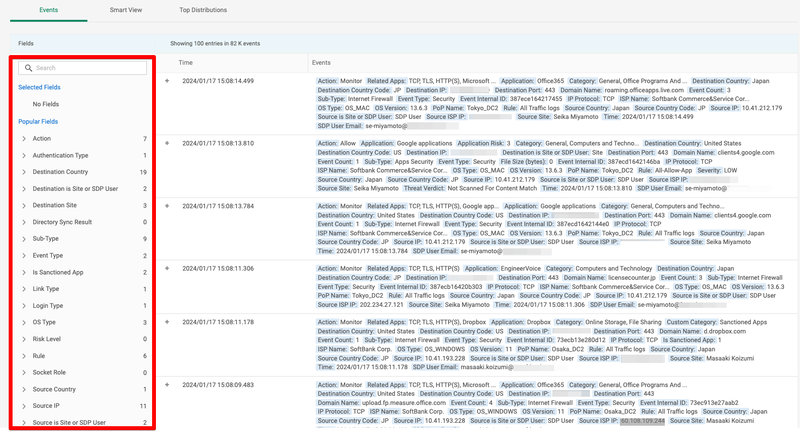
Task: Expand the Socket Role field
Action: (24, 372)
